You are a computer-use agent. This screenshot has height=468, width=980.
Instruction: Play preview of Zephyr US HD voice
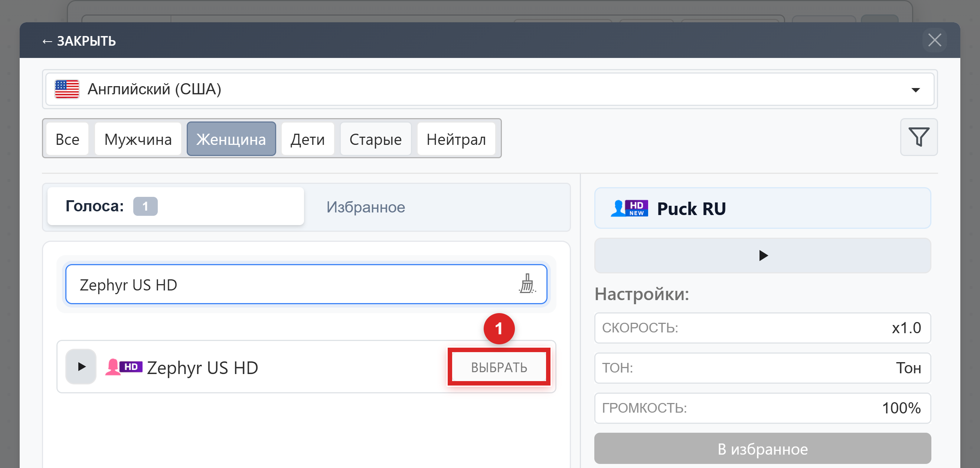(81, 366)
